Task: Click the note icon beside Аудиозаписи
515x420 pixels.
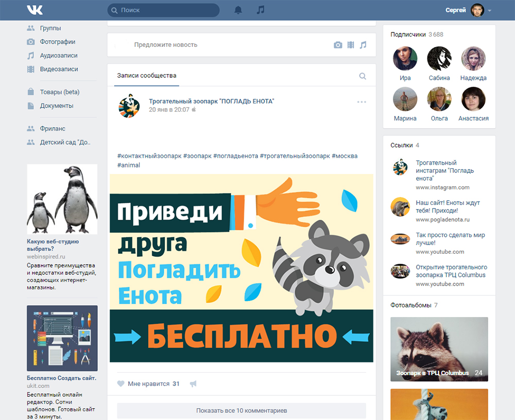Action: (30, 56)
